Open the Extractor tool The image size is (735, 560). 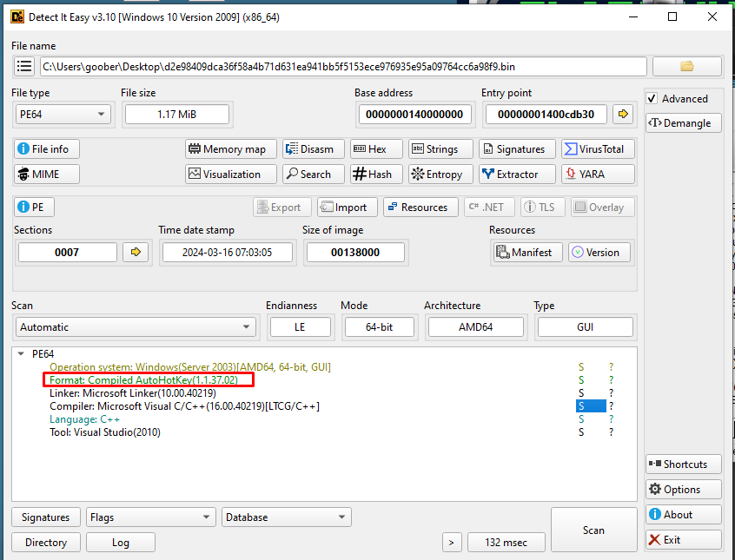pyautogui.click(x=517, y=175)
